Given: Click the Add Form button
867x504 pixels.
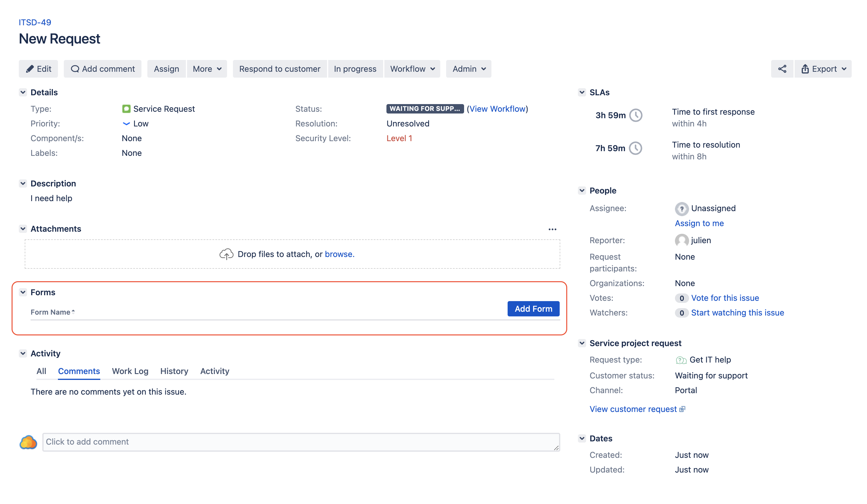Looking at the screenshot, I should point(533,308).
